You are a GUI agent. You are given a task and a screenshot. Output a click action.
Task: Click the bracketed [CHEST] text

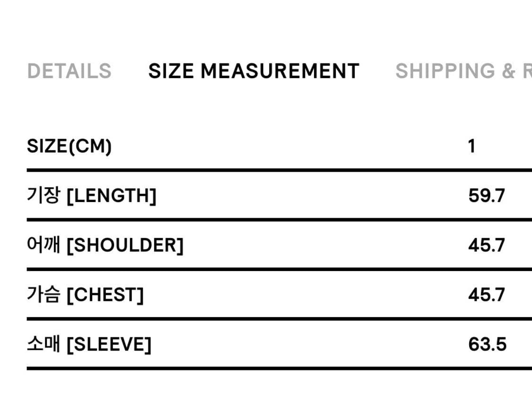[105, 295]
